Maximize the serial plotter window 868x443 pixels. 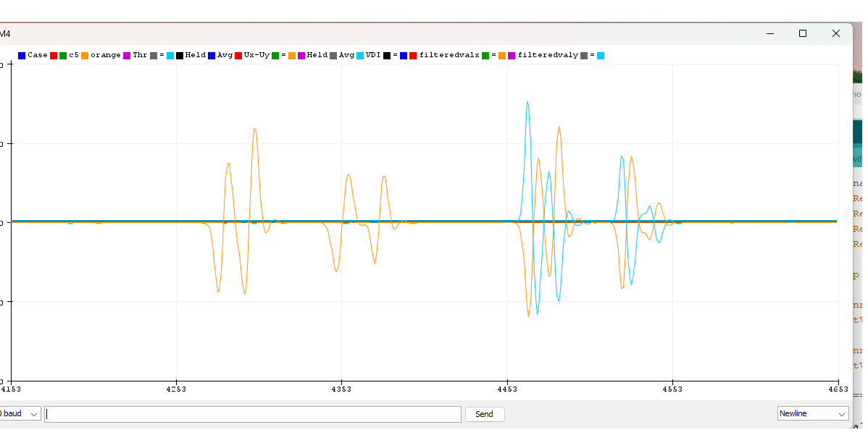coord(803,34)
